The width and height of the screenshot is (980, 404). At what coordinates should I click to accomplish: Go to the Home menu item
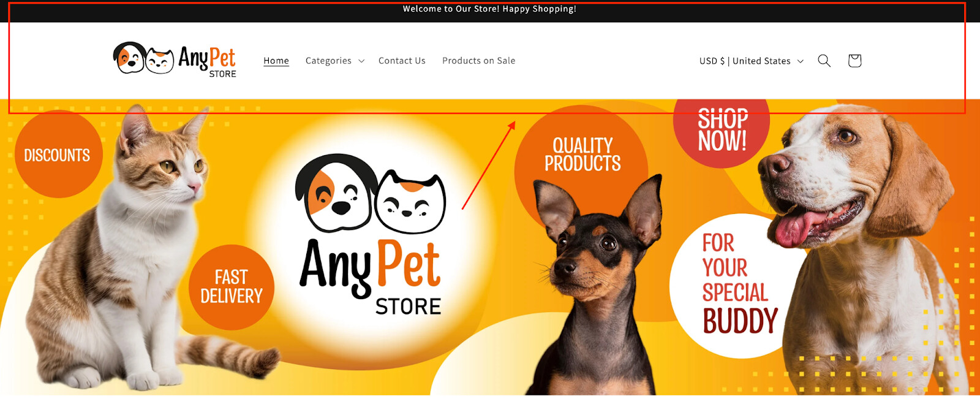pos(276,61)
